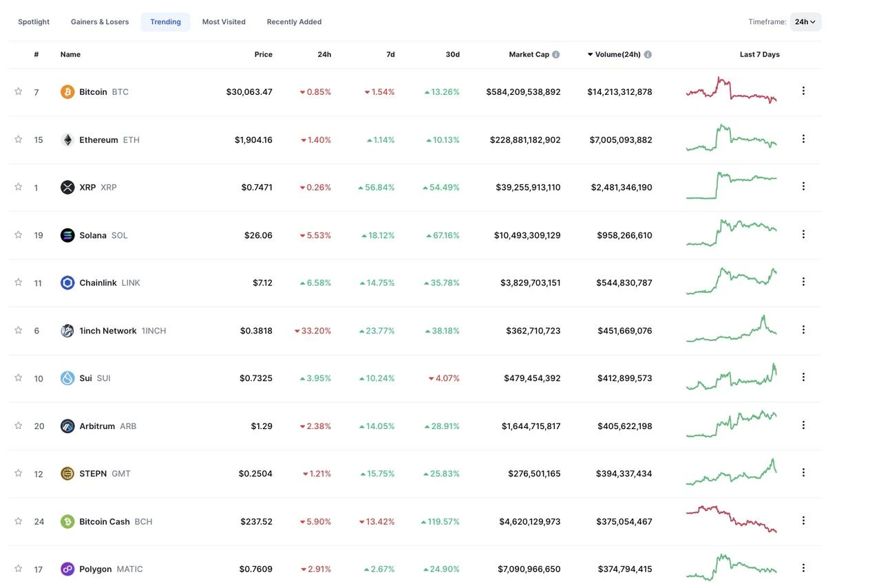This screenshot has width=881, height=588.
Task: Sort table by Volume(24h) column header
Action: (x=617, y=54)
